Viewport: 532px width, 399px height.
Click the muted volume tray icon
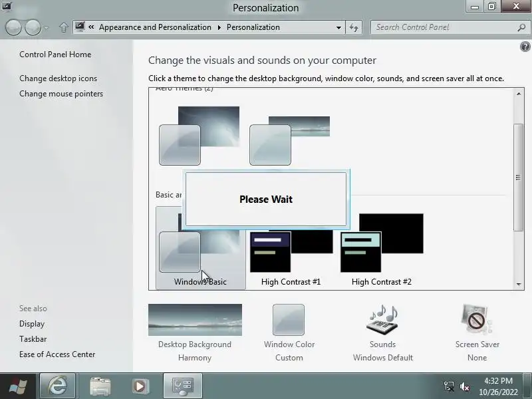click(464, 386)
